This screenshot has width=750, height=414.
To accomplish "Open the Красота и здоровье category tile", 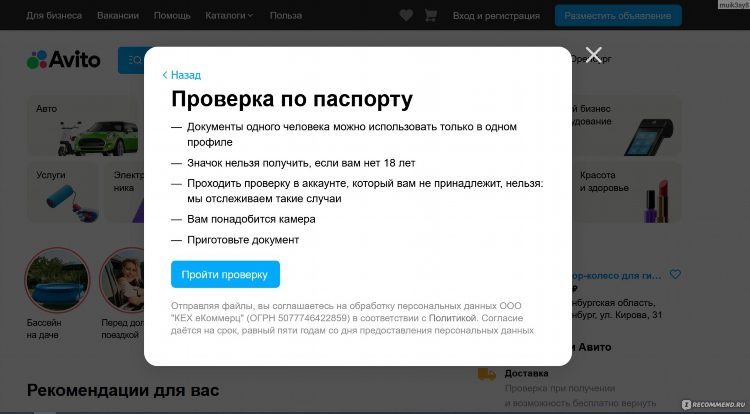I will (626, 193).
